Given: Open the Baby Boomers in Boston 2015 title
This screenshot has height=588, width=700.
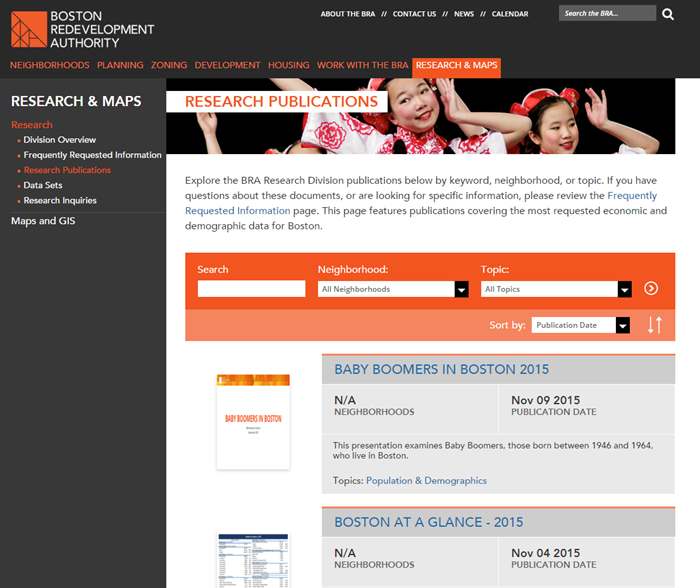Looking at the screenshot, I should (441, 370).
